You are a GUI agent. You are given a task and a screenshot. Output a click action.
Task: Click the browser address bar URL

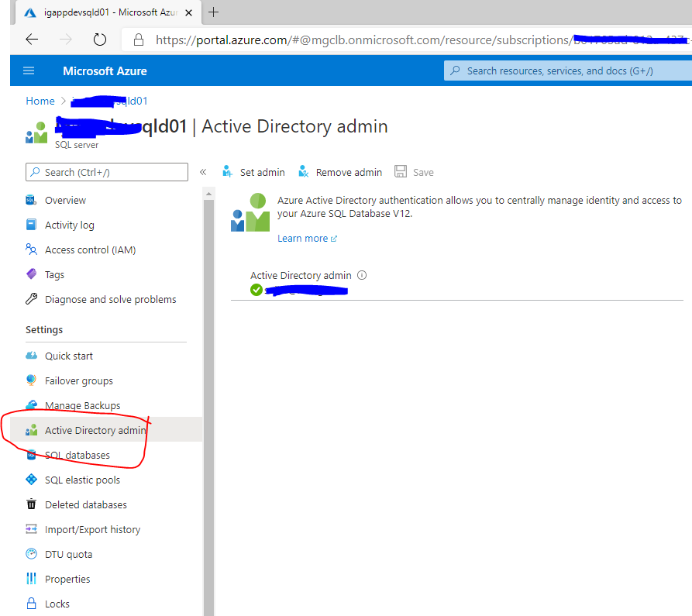(422, 40)
